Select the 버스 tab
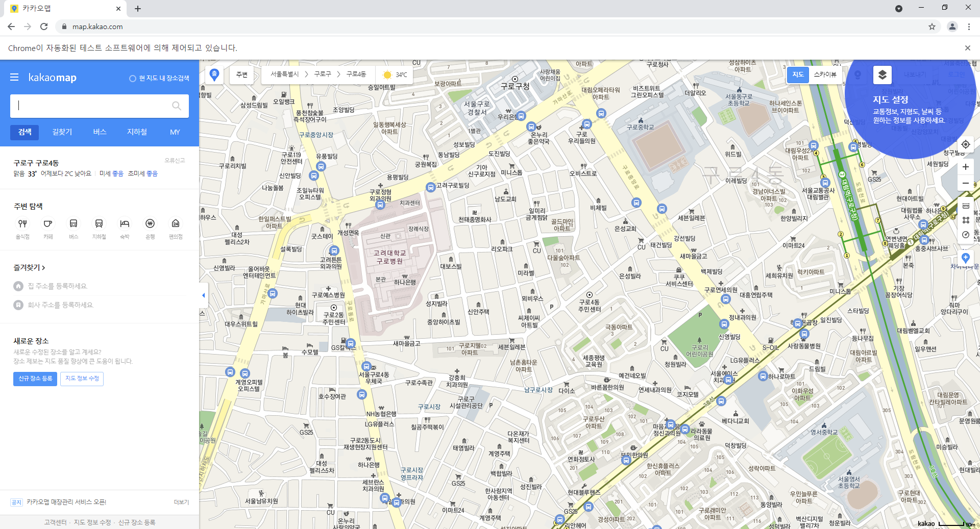The image size is (980, 529). [x=100, y=132]
